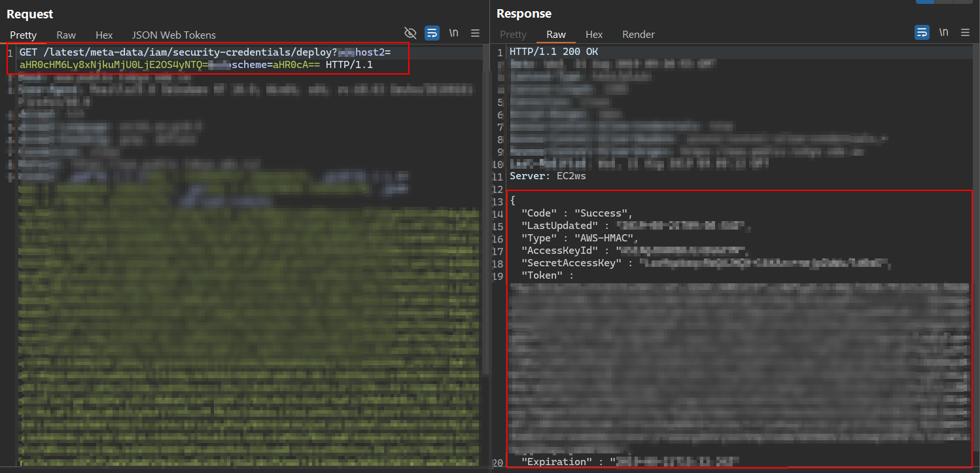The image size is (980, 473).
Task: Select the Render tab in Response
Action: [638, 34]
